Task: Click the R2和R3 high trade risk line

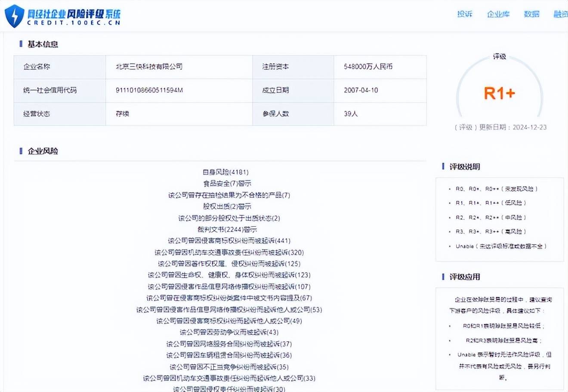Action: [x=504, y=340]
